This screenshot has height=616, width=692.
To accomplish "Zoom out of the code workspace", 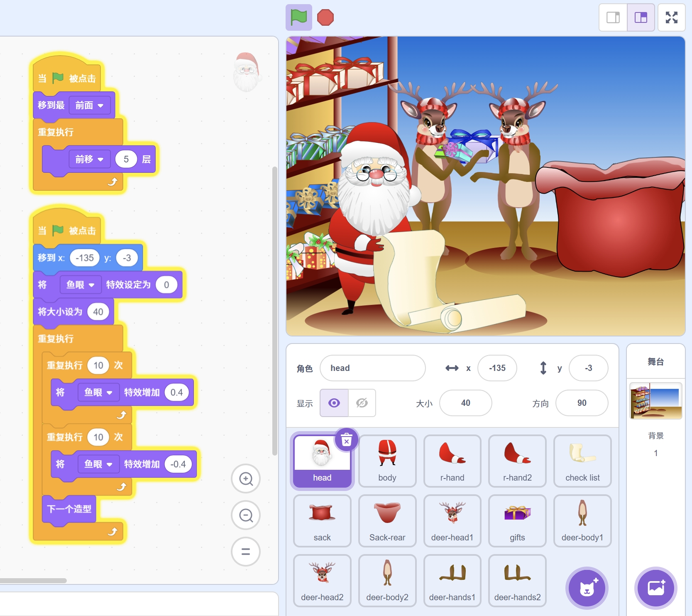I will (246, 515).
